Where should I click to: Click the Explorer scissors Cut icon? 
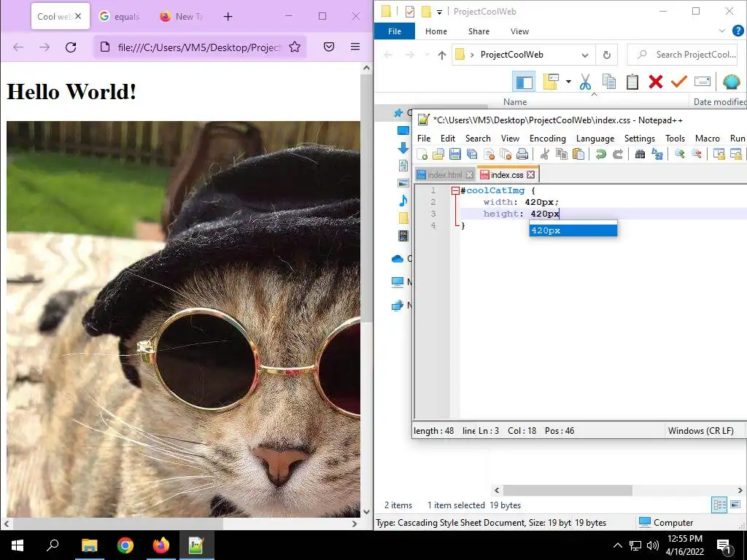[x=586, y=82]
